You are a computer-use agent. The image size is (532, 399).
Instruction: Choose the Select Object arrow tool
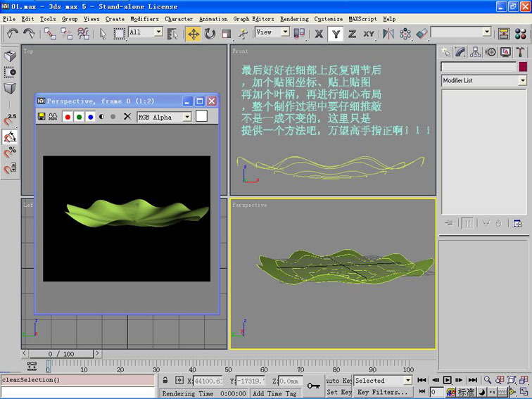pos(103,34)
